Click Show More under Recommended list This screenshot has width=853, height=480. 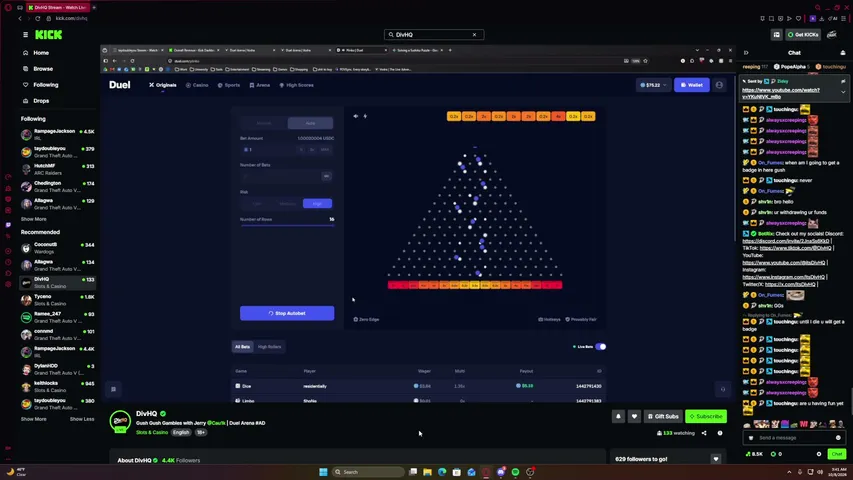point(33,419)
